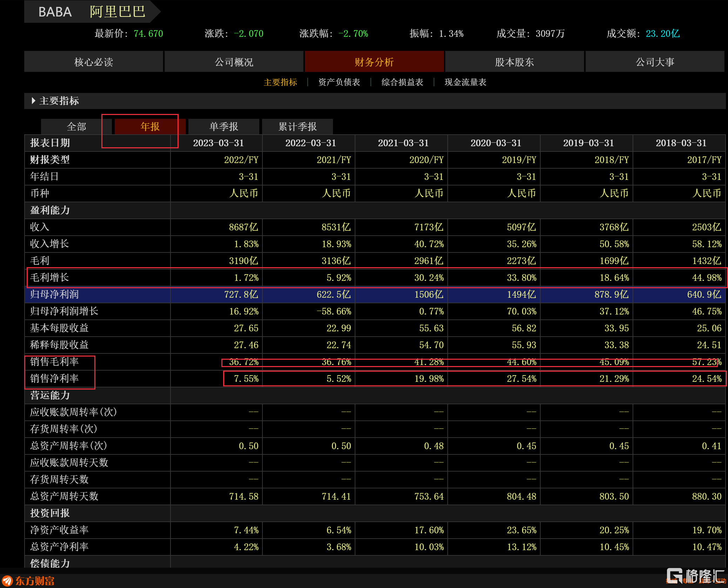Select the 销售毛利率 row label

click(54, 362)
